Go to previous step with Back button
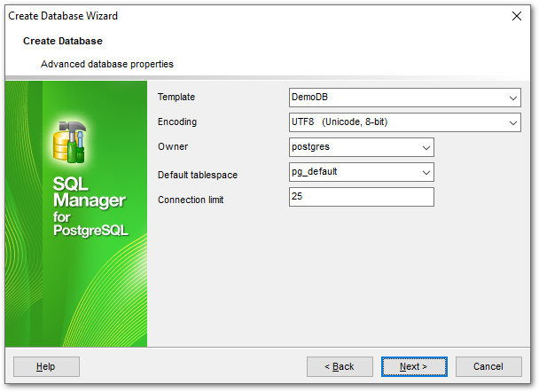 click(x=340, y=366)
